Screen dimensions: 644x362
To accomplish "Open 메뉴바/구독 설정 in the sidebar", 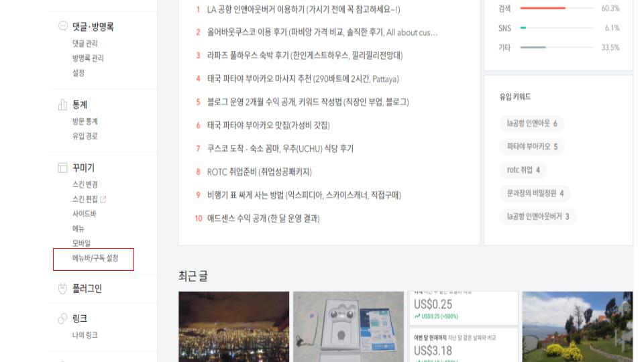I will [95, 258].
